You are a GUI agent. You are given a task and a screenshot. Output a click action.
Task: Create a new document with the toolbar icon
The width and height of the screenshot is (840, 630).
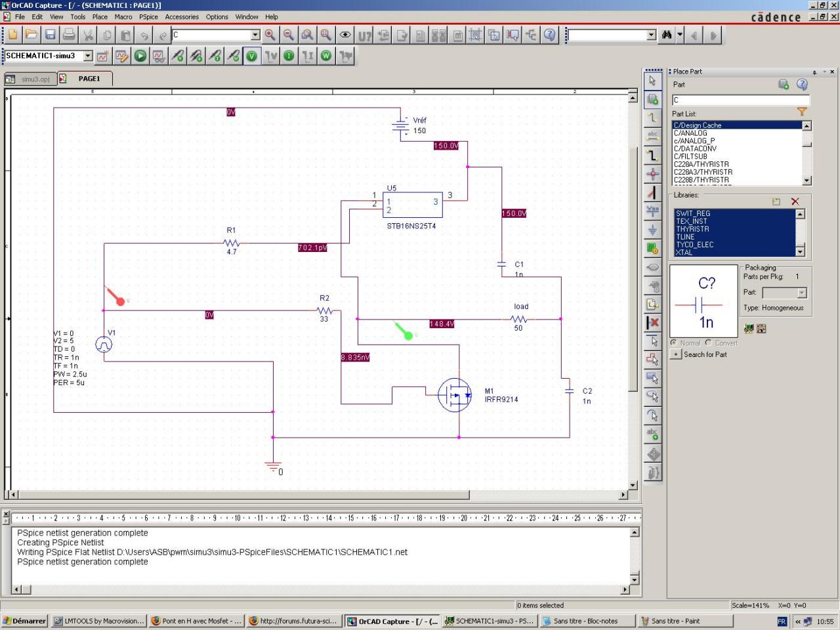(x=12, y=35)
